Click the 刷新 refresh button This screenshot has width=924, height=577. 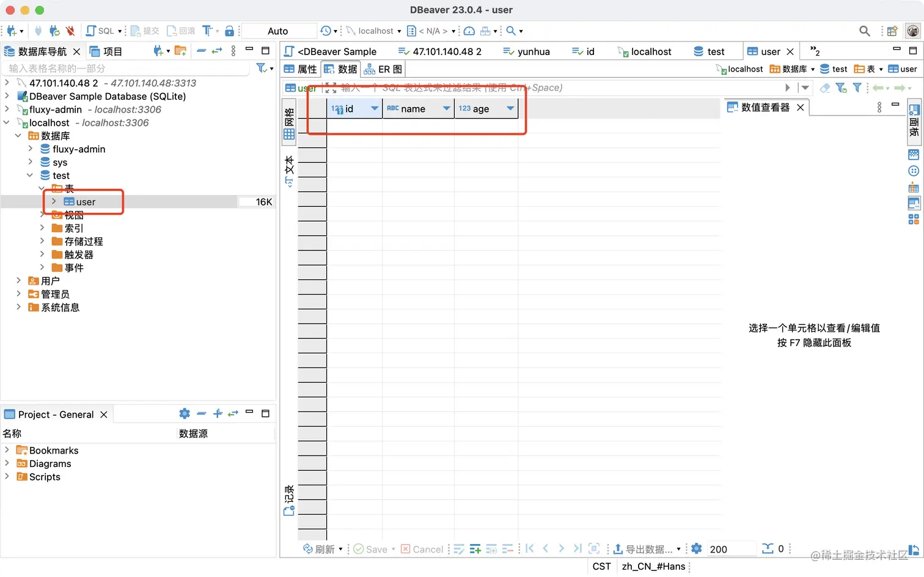tap(319, 549)
